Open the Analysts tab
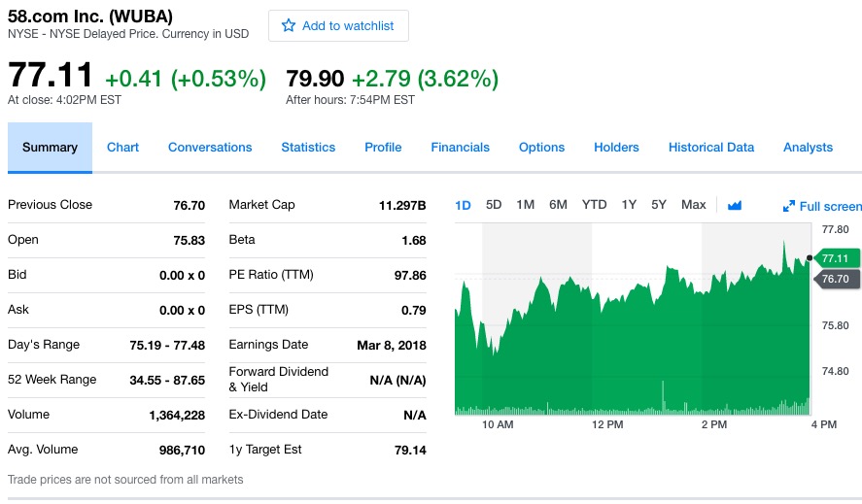Screen dimensions: 862x504 pyautogui.click(x=809, y=148)
